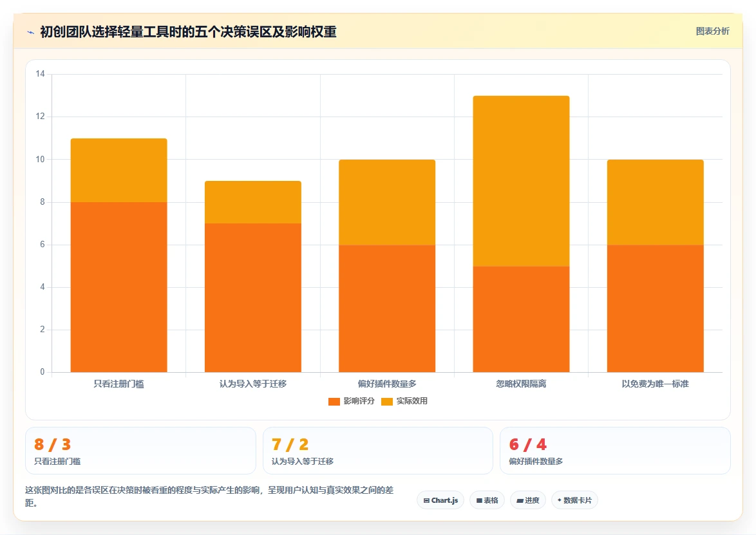The height and width of the screenshot is (535, 756).
Task: Click the 表格 chip square icon
Action: click(x=479, y=501)
